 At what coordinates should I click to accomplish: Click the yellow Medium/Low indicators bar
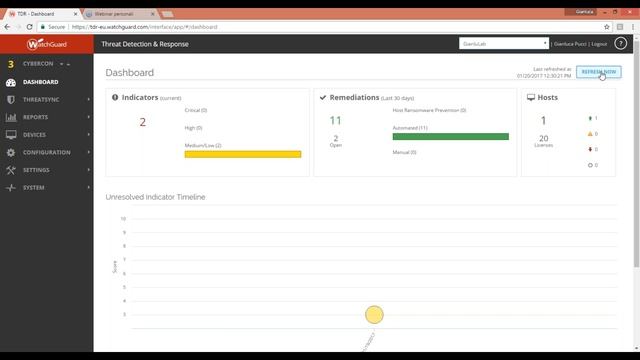point(243,154)
